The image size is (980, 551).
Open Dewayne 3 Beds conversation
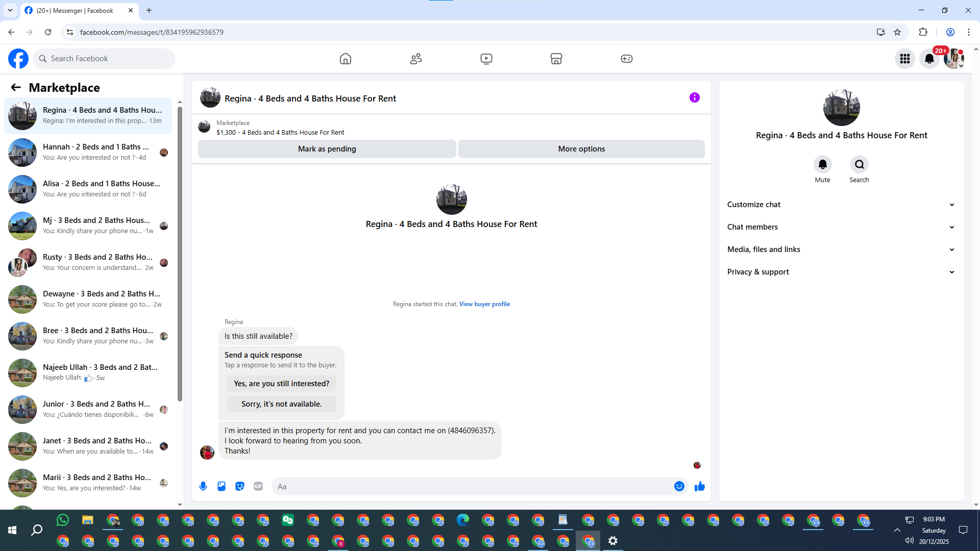coord(88,299)
